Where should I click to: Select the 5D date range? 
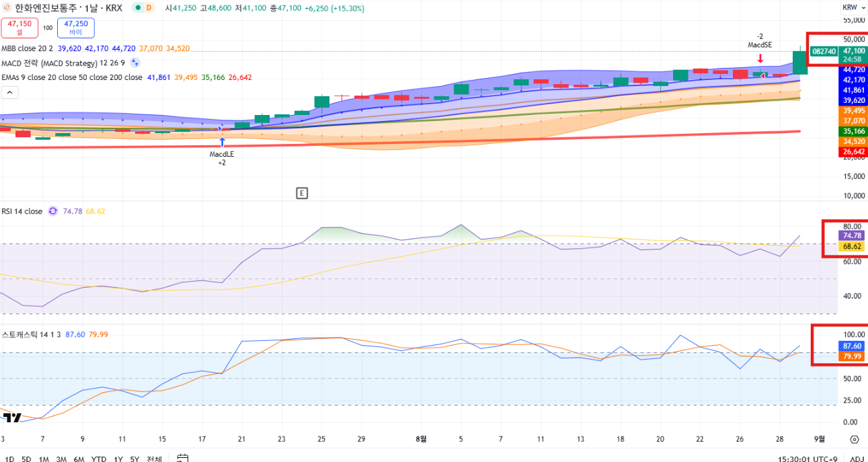pos(26,459)
